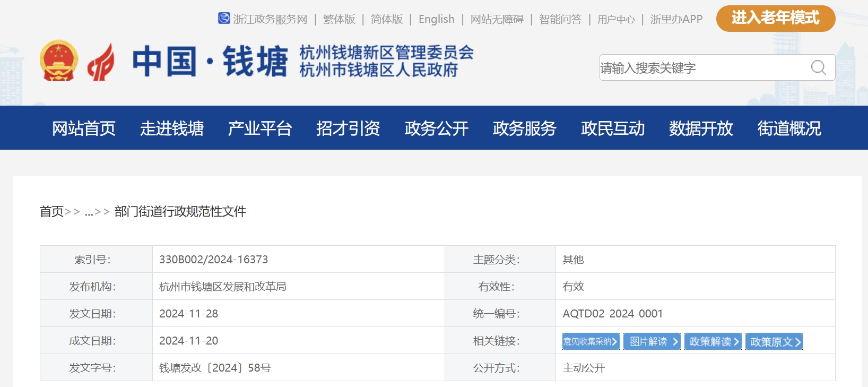The height and width of the screenshot is (387, 868).
Task: Enable 进入老年模式 elderly mode
Action: pyautogui.click(x=776, y=19)
